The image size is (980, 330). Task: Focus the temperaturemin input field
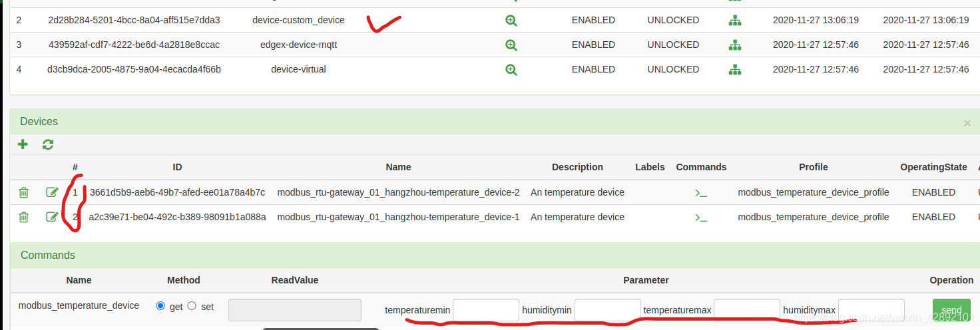[486, 310]
